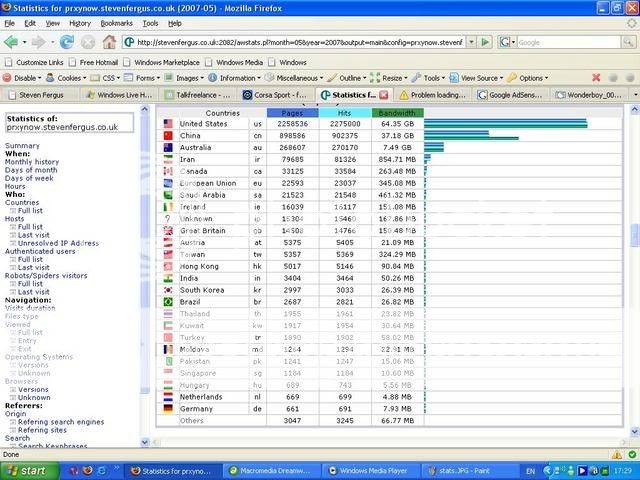Click the browser Back arrow button
640x480 pixels.
(x=12, y=42)
